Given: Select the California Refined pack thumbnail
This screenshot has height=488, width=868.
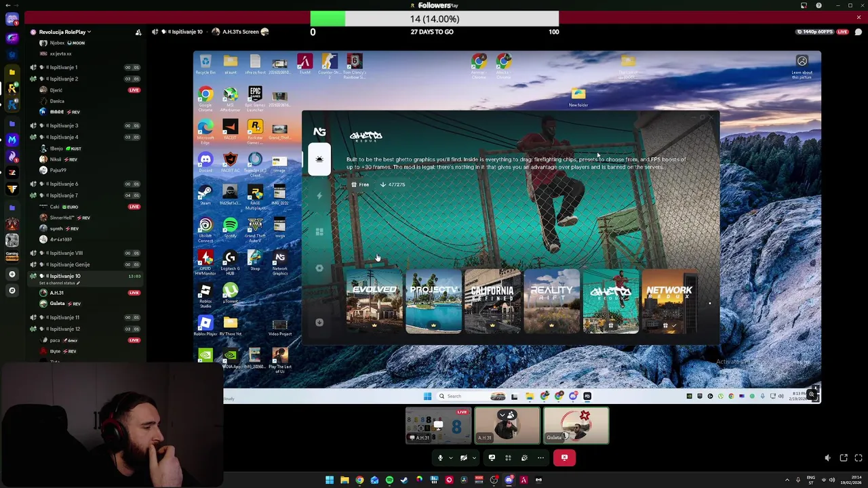Looking at the screenshot, I should coord(492,301).
